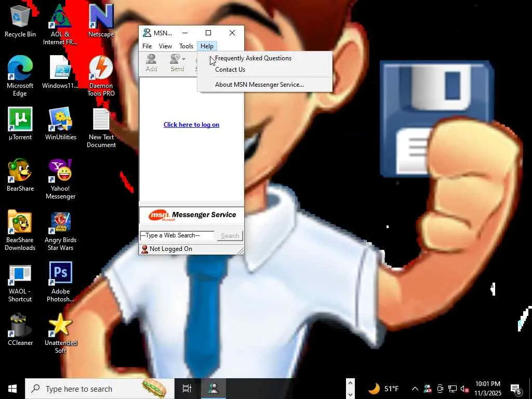Close the MSN Messenger window
This screenshot has height=399, width=532.
232,33
